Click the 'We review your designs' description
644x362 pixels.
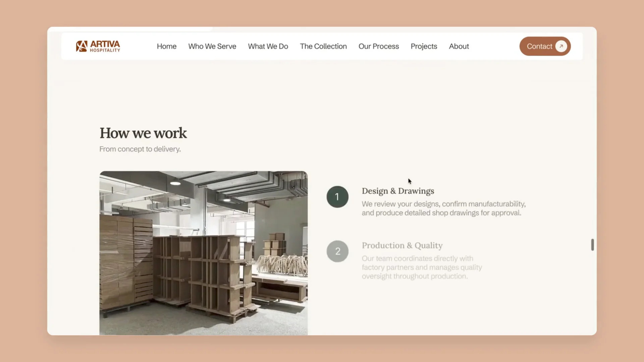coord(444,208)
